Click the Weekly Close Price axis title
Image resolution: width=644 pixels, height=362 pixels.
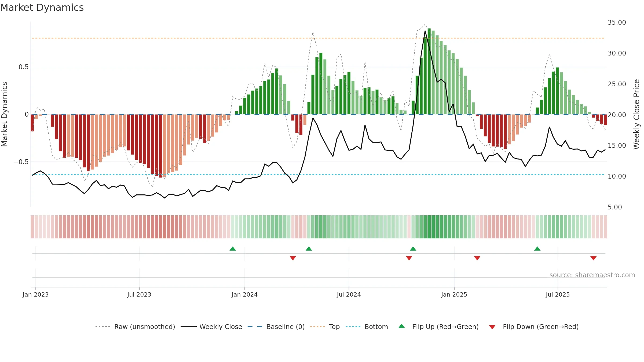(636, 114)
